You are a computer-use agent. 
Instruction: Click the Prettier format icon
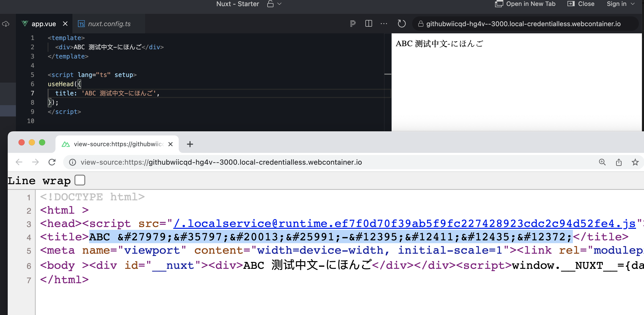[x=353, y=24]
